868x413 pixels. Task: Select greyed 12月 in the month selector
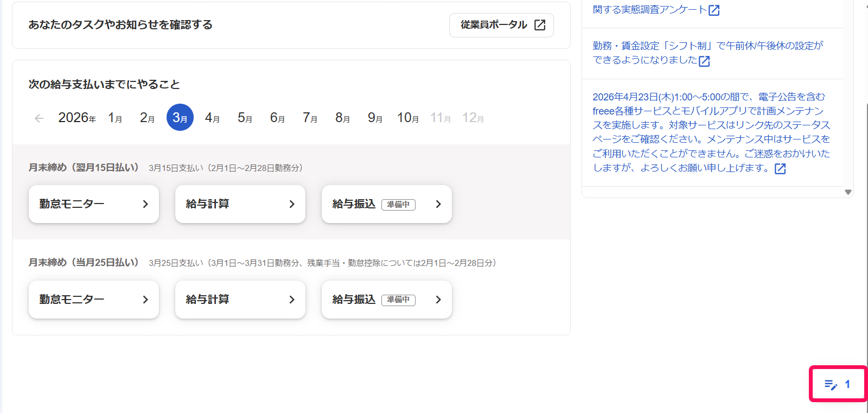point(473,118)
